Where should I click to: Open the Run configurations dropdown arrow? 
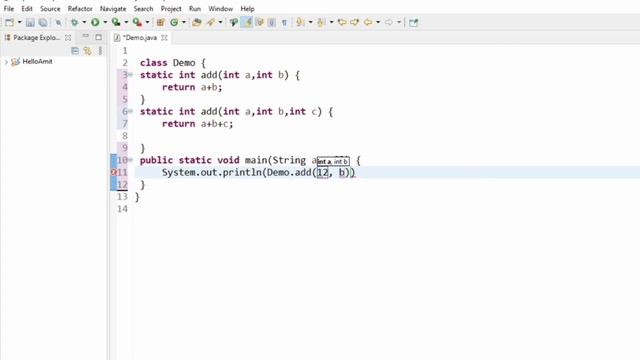tap(105, 22)
